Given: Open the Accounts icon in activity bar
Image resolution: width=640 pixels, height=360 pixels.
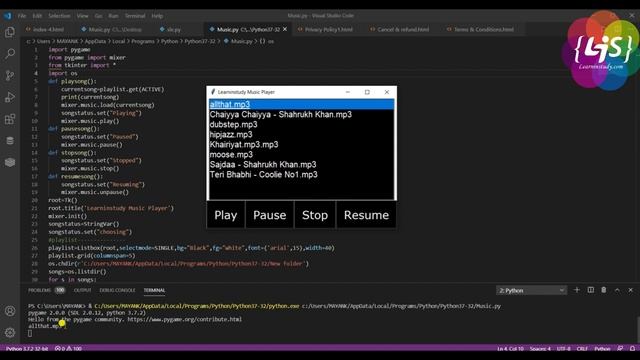Looking at the screenshot, I should (10, 311).
